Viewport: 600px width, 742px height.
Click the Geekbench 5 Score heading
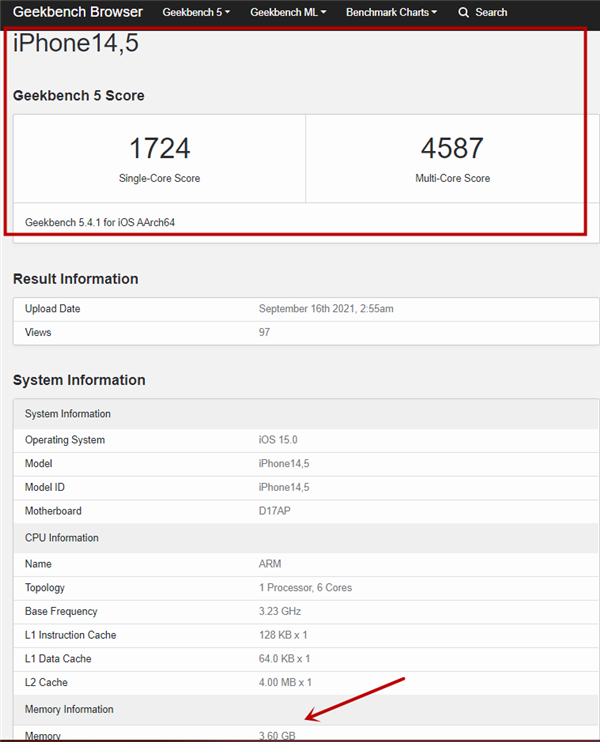pos(79,96)
